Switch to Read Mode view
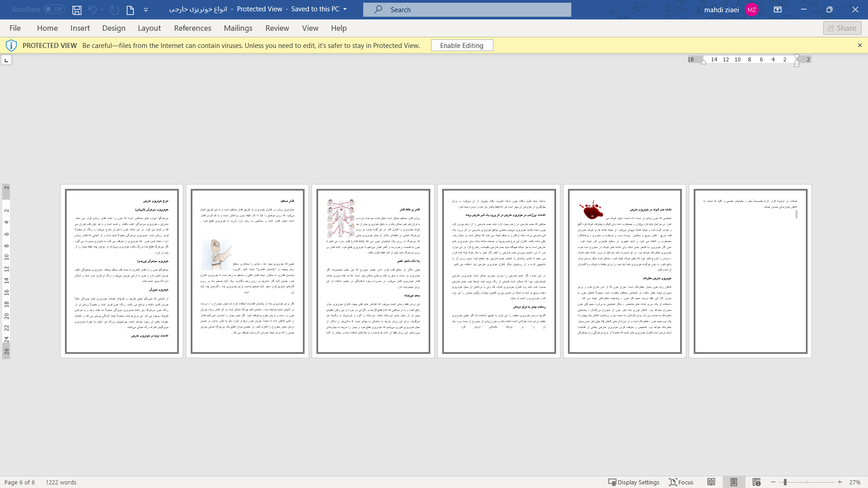 point(711,482)
